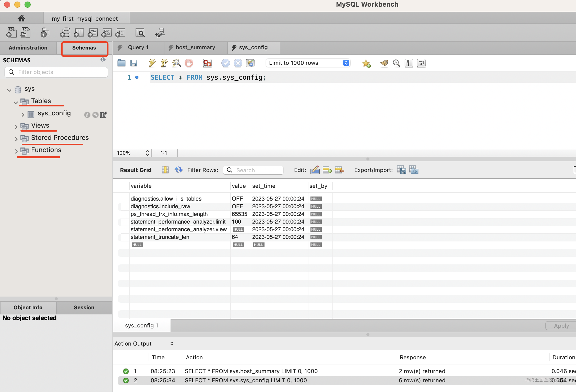Viewport: 576px width, 392px height.
Task: Click the stop execution hand icon
Action: (189, 63)
